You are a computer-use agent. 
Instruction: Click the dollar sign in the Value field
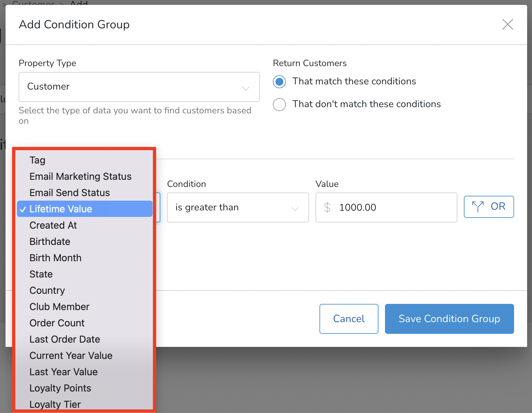pyautogui.click(x=327, y=207)
